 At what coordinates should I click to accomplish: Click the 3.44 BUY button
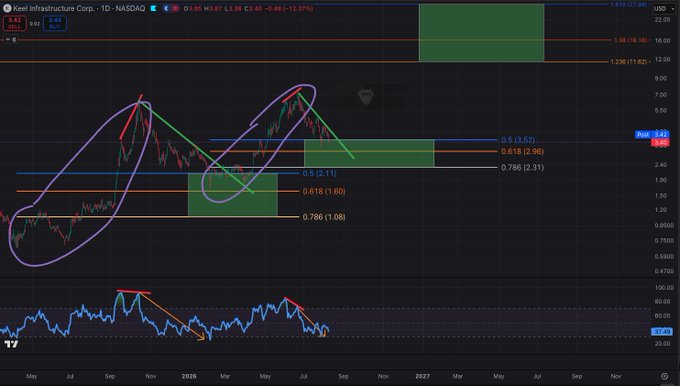pyautogui.click(x=55, y=23)
